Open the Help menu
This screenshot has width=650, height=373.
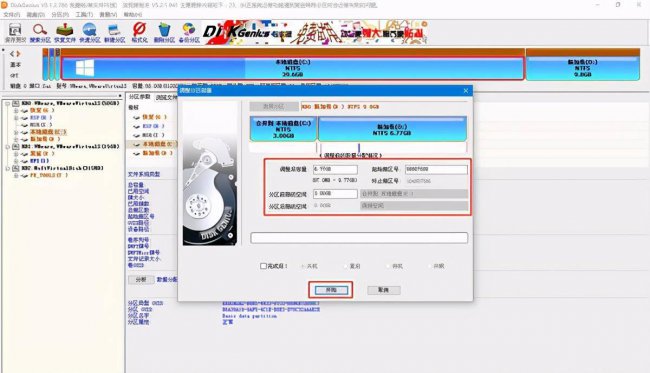(132, 15)
